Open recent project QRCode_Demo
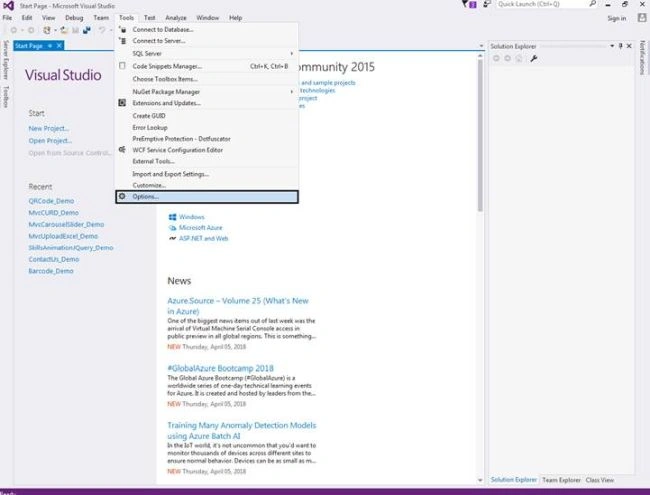This screenshot has height=495, width=650. [51, 201]
